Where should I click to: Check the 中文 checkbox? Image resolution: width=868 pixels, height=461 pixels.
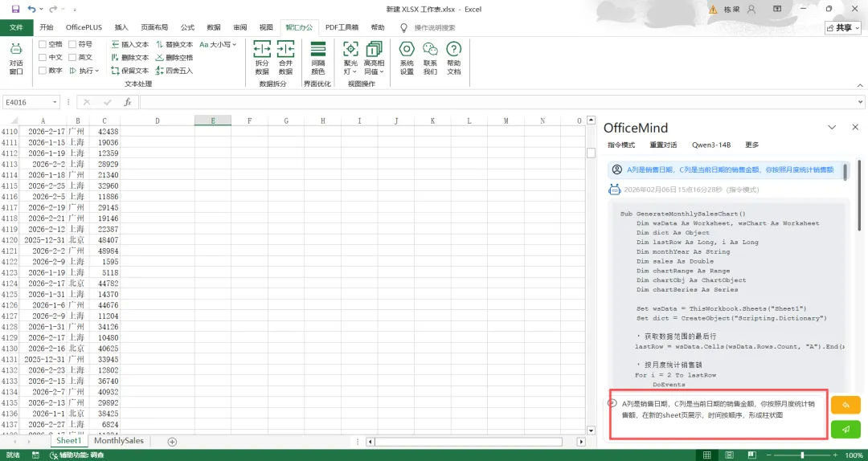pos(43,58)
